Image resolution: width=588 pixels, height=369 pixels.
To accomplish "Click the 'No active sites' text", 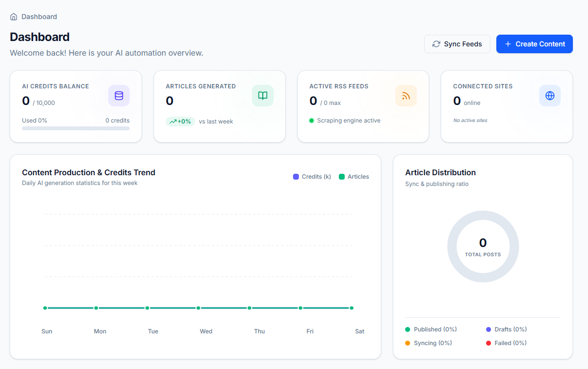I will pos(470,120).
